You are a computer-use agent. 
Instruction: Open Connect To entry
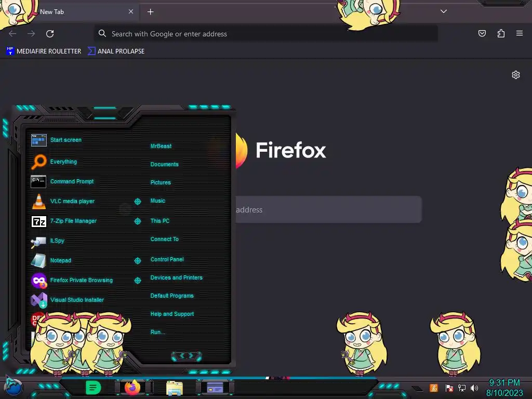click(164, 239)
